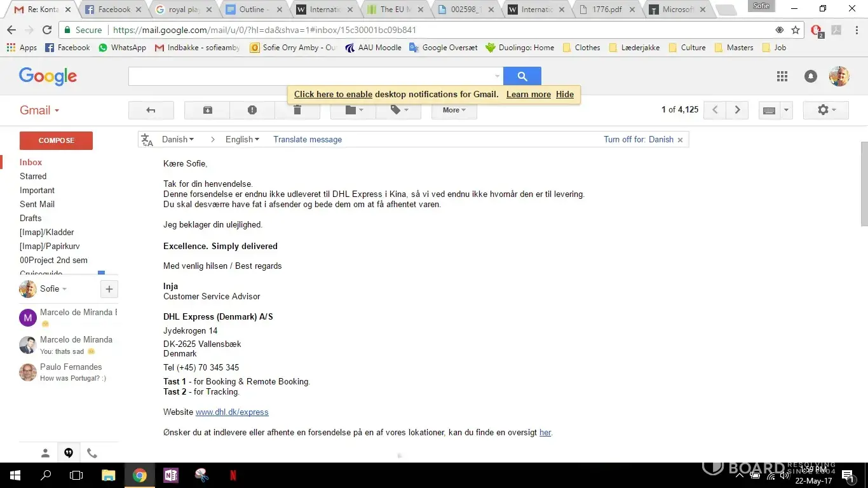Viewport: 868px width, 488px height.
Task: Open chat with Paulo Fernandes
Action: 68,372
